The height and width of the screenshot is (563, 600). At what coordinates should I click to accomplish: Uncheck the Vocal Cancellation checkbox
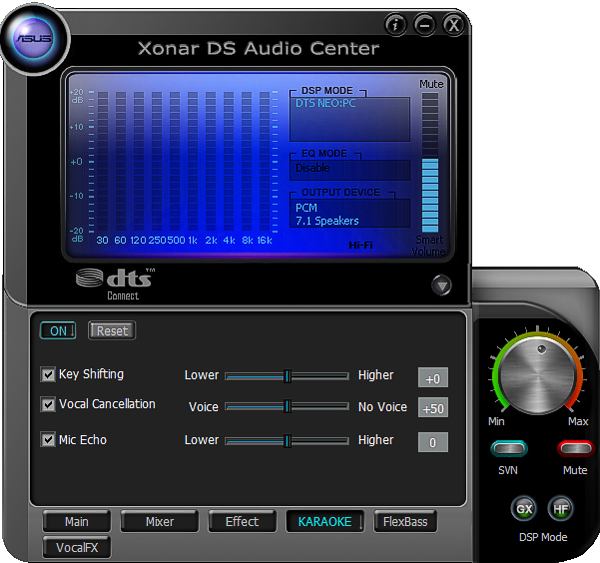tap(48, 405)
